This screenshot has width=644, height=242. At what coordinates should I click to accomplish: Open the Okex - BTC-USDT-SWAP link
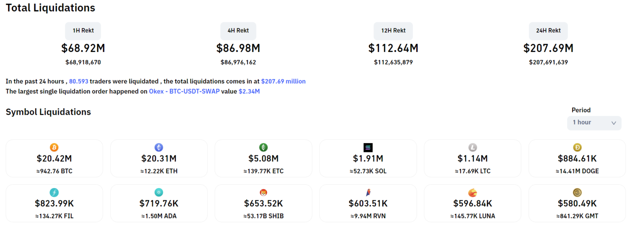pos(184,91)
